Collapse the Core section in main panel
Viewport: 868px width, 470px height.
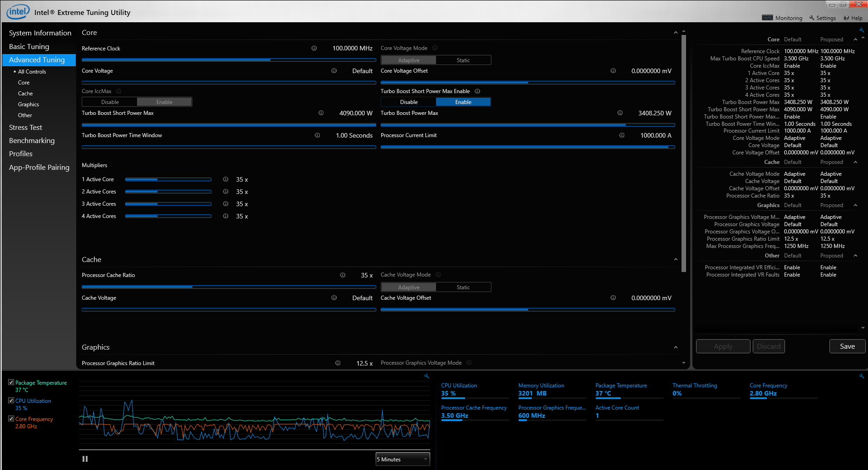[676, 33]
